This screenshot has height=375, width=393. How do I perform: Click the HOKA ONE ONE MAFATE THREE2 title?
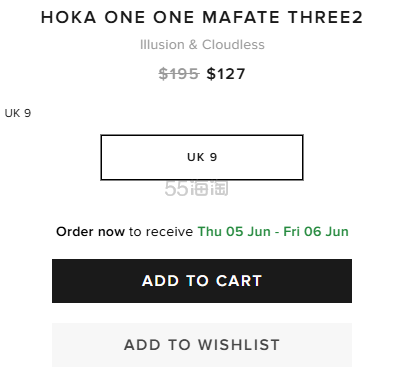(202, 17)
